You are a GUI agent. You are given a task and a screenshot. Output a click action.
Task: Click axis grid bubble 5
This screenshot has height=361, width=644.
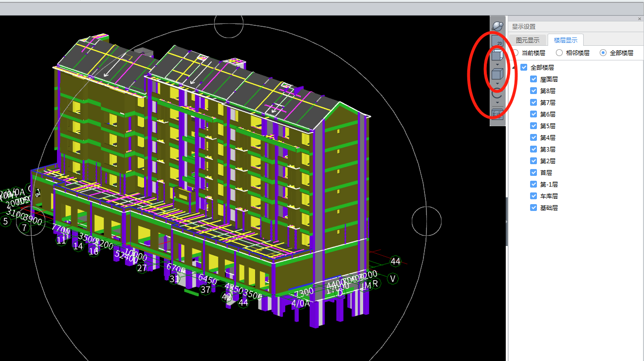(5, 221)
